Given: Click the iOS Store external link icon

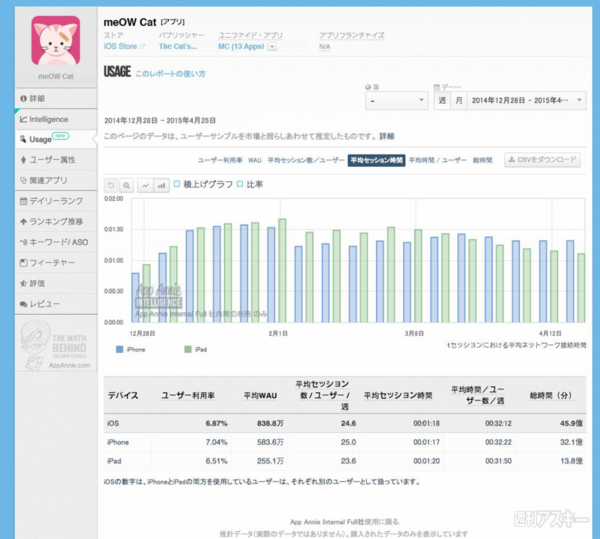Looking at the screenshot, I should click(x=142, y=47).
